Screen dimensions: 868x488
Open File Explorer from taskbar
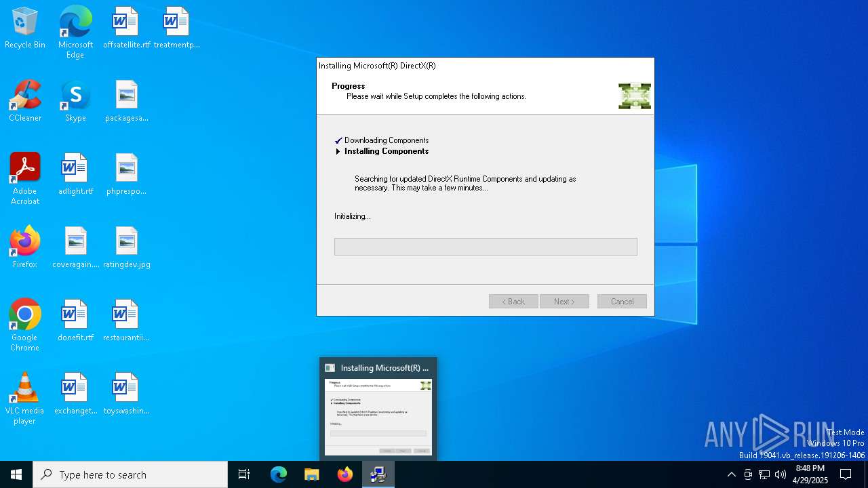click(x=312, y=474)
